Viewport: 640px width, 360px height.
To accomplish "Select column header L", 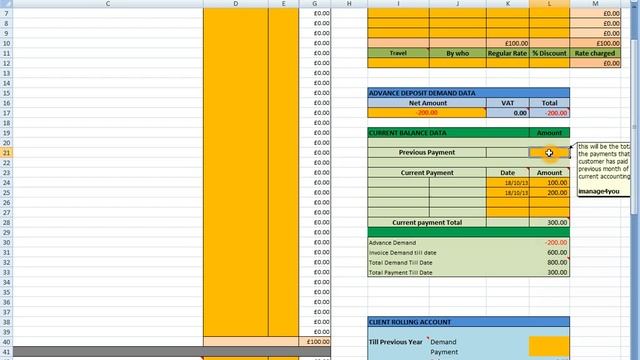I will coord(549,4).
